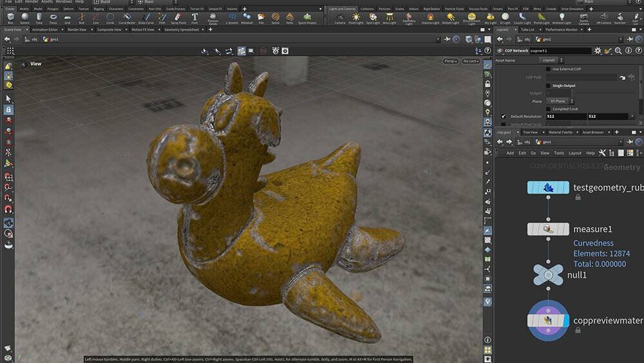Switch to the Material Palette tab

click(x=561, y=132)
